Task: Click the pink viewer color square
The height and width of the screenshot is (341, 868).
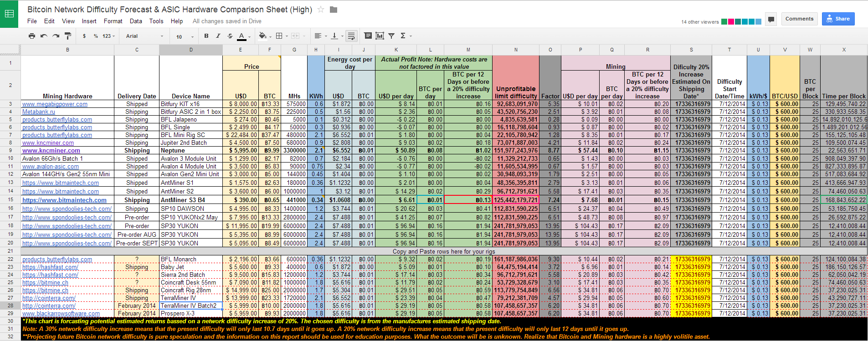Action: (x=731, y=21)
